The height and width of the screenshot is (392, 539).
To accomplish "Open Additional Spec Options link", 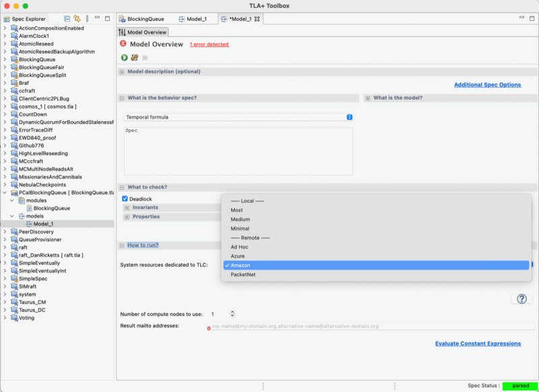I will click(487, 84).
